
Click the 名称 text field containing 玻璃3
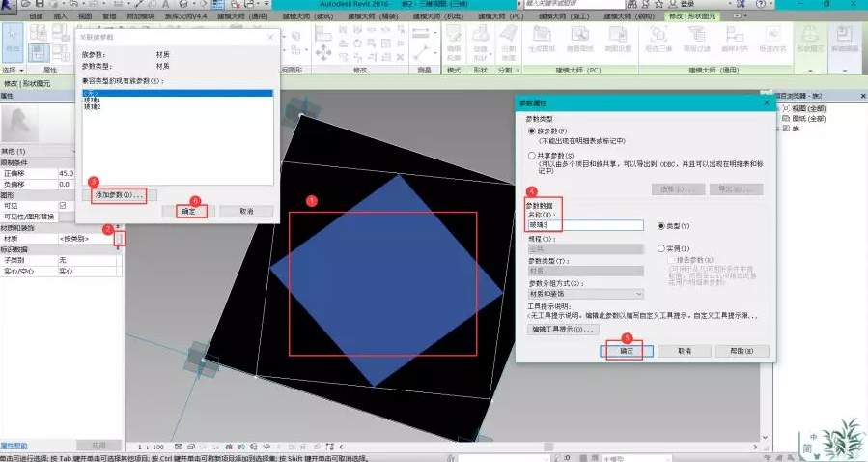click(x=584, y=225)
